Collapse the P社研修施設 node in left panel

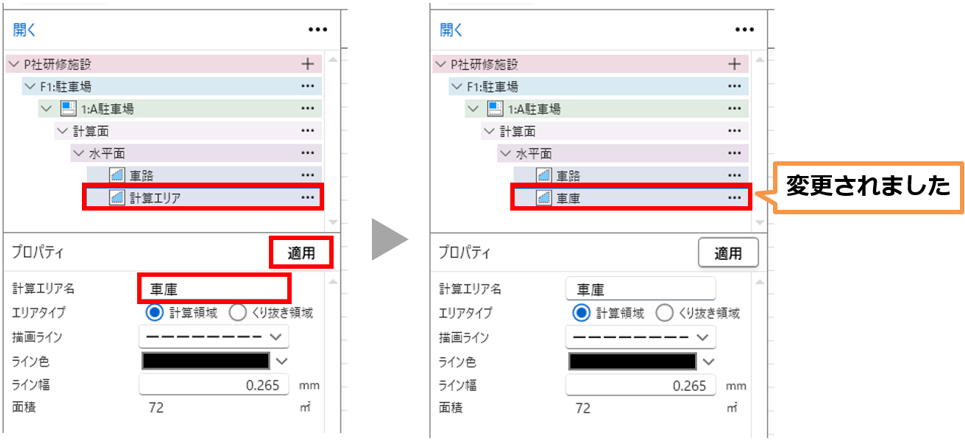coord(13,64)
